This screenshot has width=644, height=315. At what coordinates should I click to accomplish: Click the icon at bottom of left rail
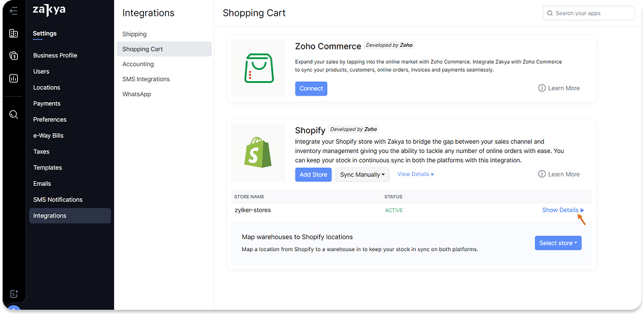[x=13, y=294]
